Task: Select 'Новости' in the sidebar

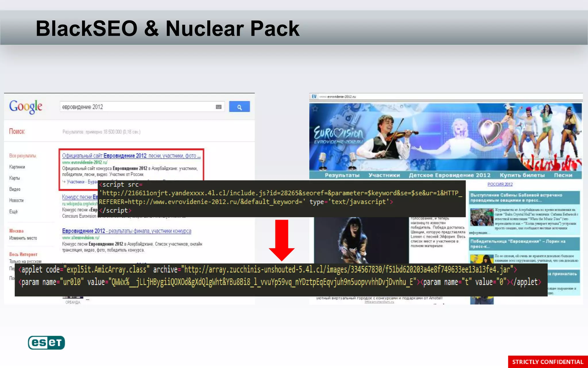Action: (16, 200)
